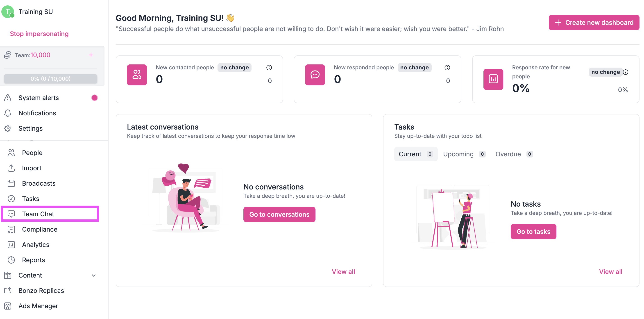Click the People sidebar icon
The height and width of the screenshot is (319, 644).
11,153
